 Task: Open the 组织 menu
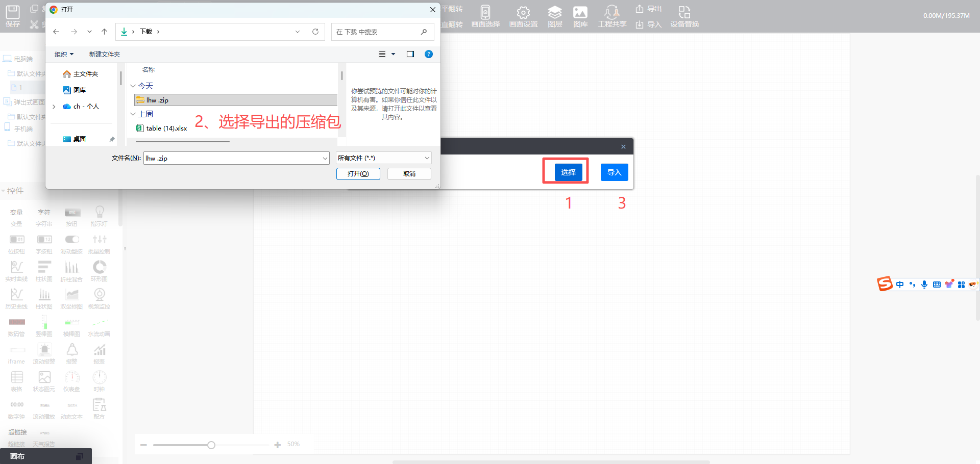coord(64,54)
